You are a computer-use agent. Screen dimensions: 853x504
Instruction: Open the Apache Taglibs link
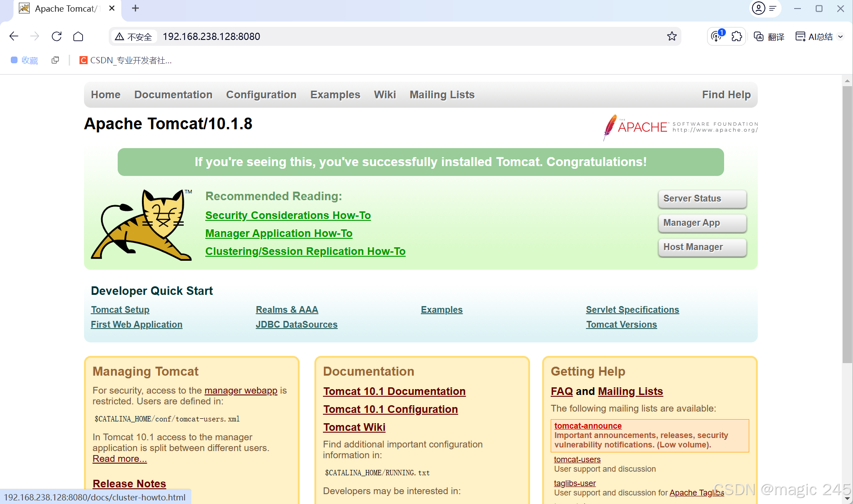click(x=697, y=493)
